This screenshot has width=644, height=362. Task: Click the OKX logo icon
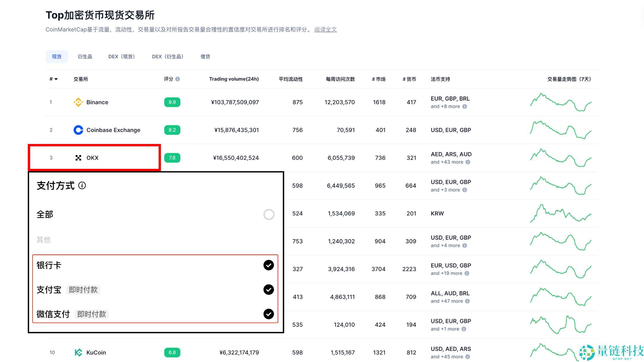[x=78, y=158]
